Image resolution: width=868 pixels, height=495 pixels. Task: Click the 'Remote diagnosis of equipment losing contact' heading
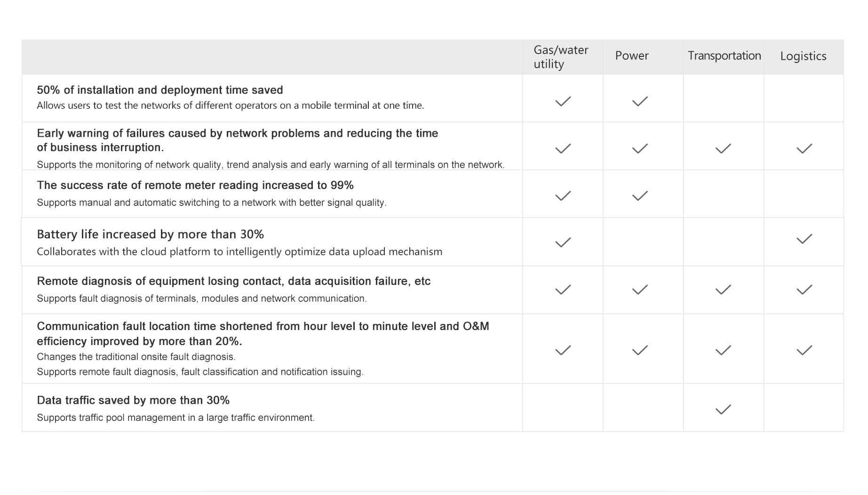233,282
